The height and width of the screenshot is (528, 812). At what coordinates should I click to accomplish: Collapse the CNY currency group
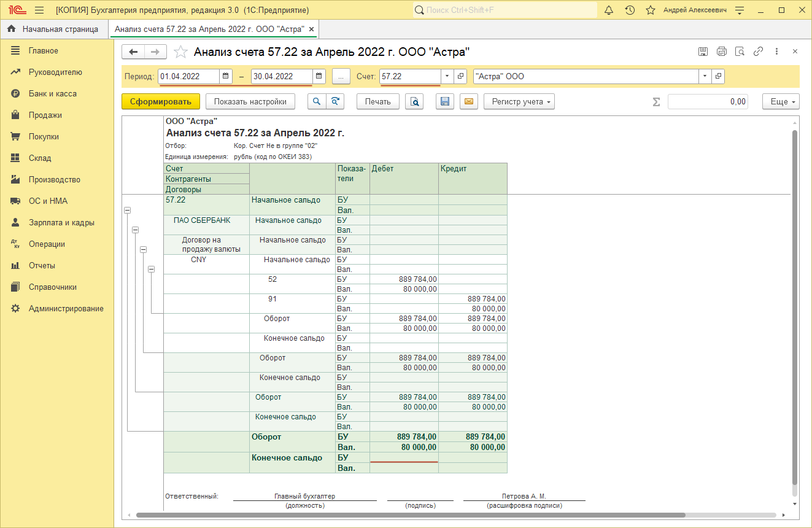[x=152, y=269]
